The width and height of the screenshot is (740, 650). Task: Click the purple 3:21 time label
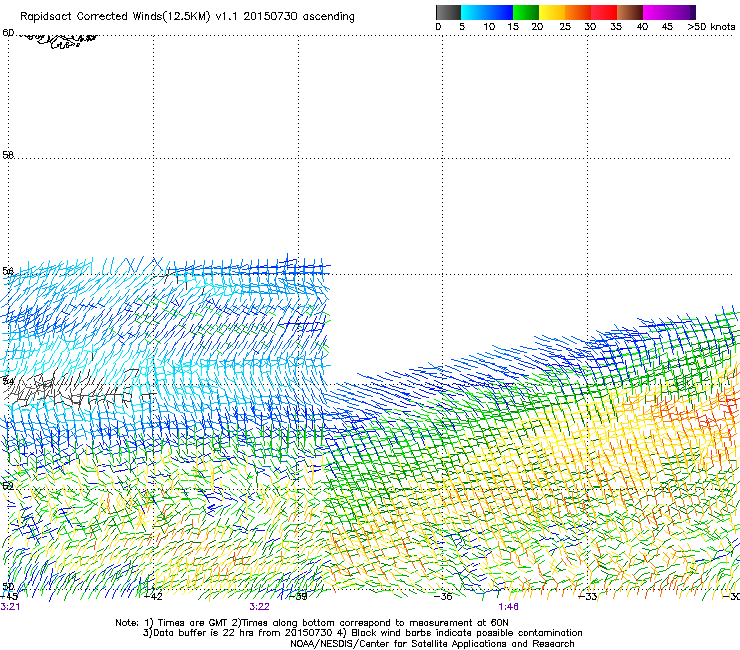click(10, 607)
